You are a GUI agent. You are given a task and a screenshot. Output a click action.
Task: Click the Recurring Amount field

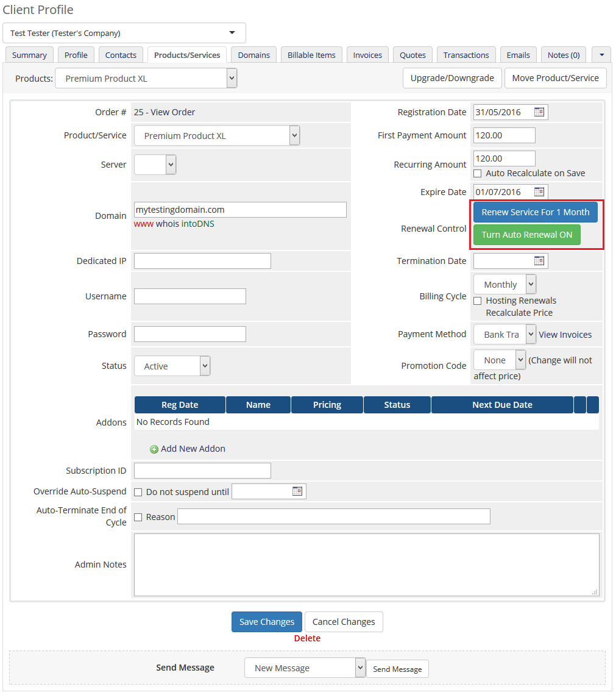point(504,159)
